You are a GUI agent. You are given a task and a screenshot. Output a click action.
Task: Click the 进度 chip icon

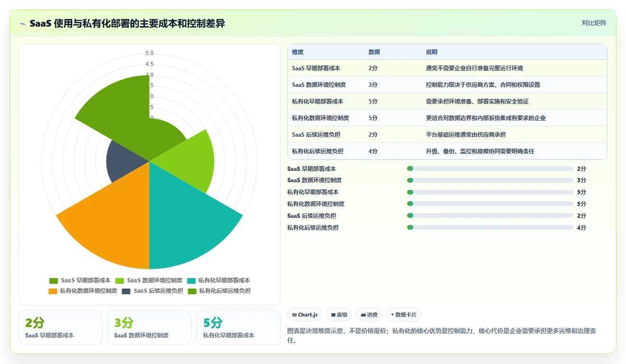[x=363, y=315]
